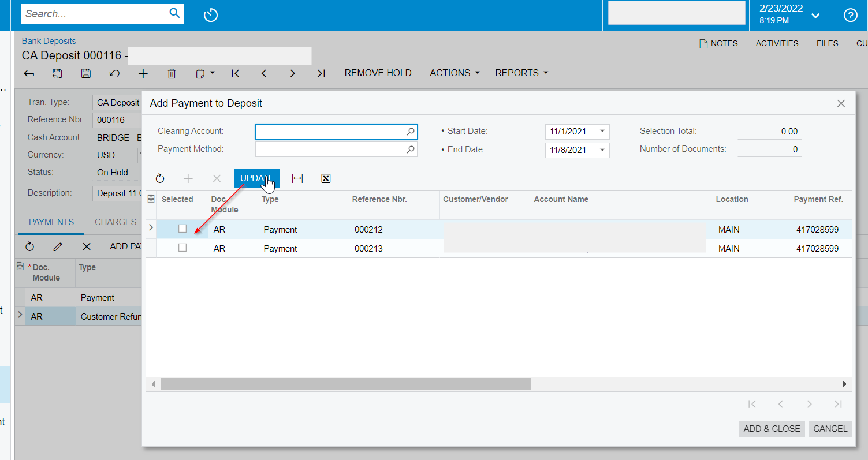The image size is (868, 460).
Task: Go to the previous record icon
Action: (264, 73)
